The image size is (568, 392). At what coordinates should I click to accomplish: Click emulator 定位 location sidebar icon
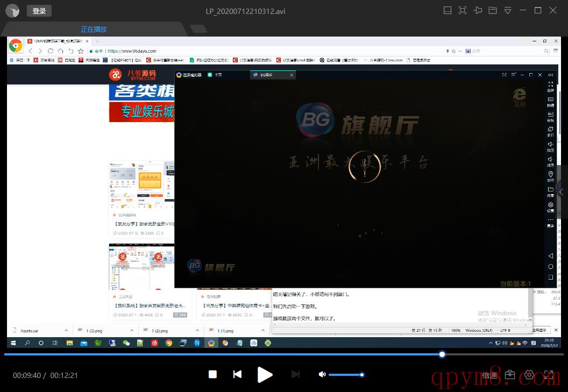pyautogui.click(x=551, y=176)
